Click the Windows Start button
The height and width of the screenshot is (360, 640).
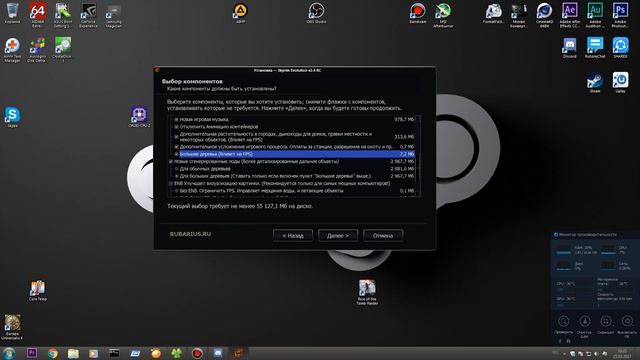coord(9,353)
